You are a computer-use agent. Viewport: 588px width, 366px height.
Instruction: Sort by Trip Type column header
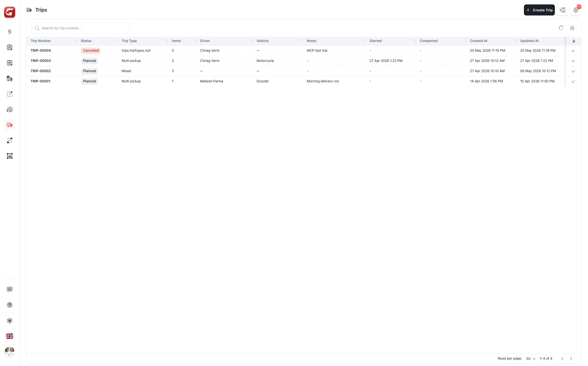tap(129, 41)
